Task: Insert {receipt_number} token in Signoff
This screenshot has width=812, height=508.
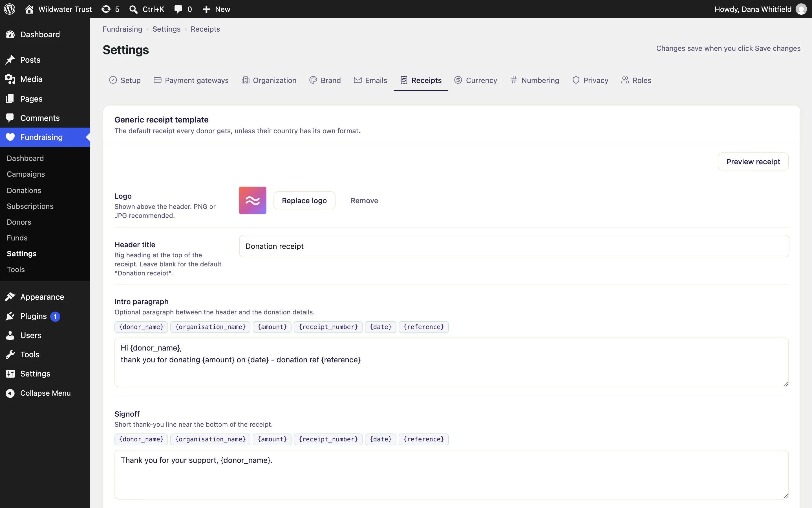Action: tap(328, 439)
